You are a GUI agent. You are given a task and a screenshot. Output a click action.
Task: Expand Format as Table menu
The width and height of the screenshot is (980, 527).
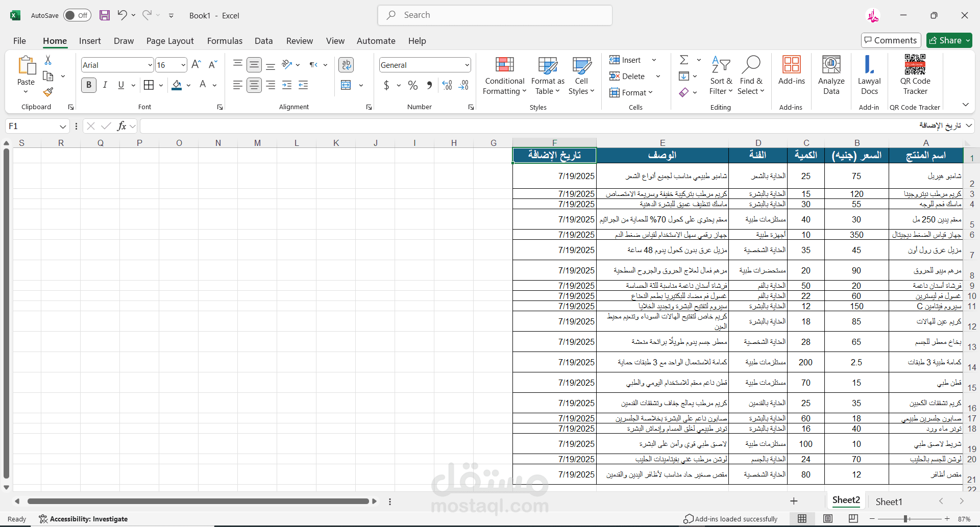pos(548,76)
